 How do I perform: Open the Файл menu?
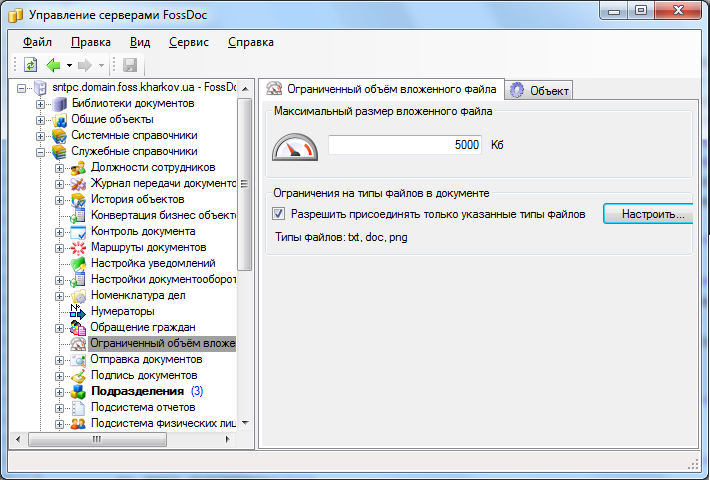[37, 42]
